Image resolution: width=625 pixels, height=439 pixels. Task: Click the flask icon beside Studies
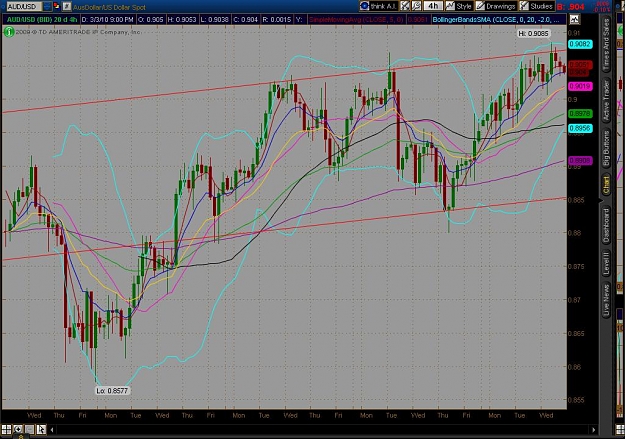point(524,6)
